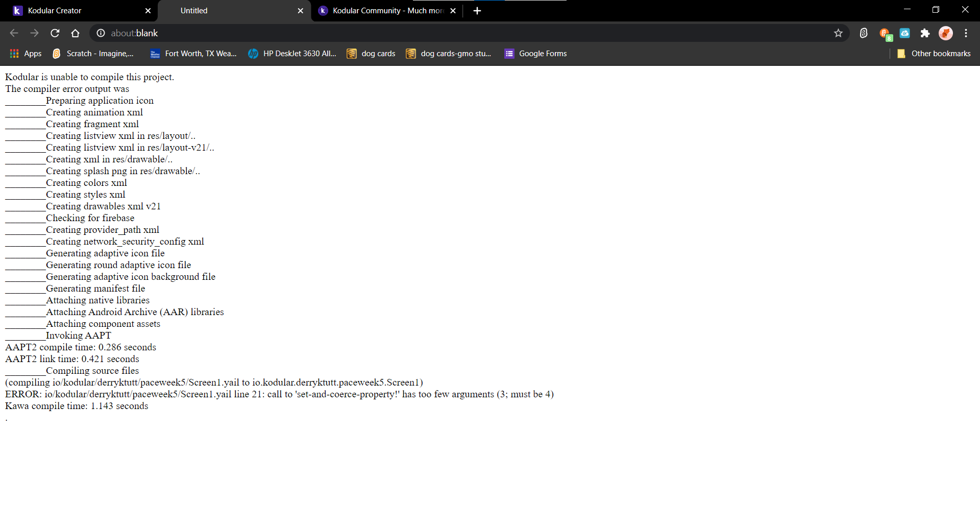This screenshot has width=980, height=526.
Task: Open the Apps bookmark shortcut
Action: pyautogui.click(x=26, y=54)
